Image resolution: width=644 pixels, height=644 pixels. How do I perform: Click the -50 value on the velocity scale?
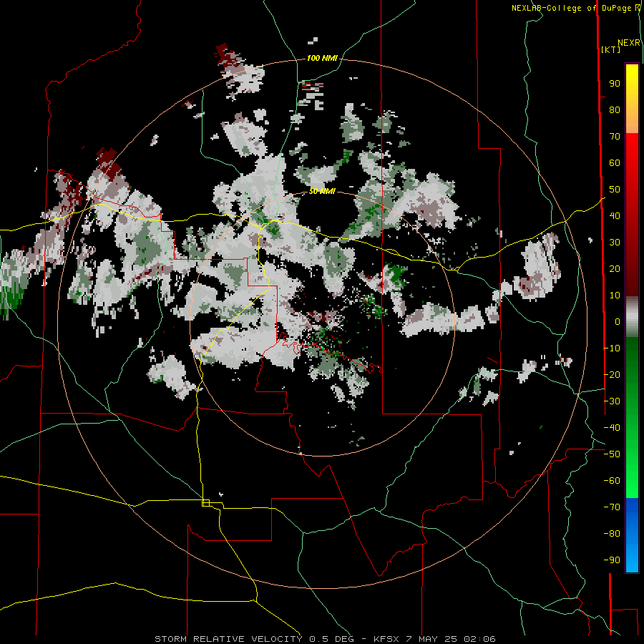pos(612,454)
